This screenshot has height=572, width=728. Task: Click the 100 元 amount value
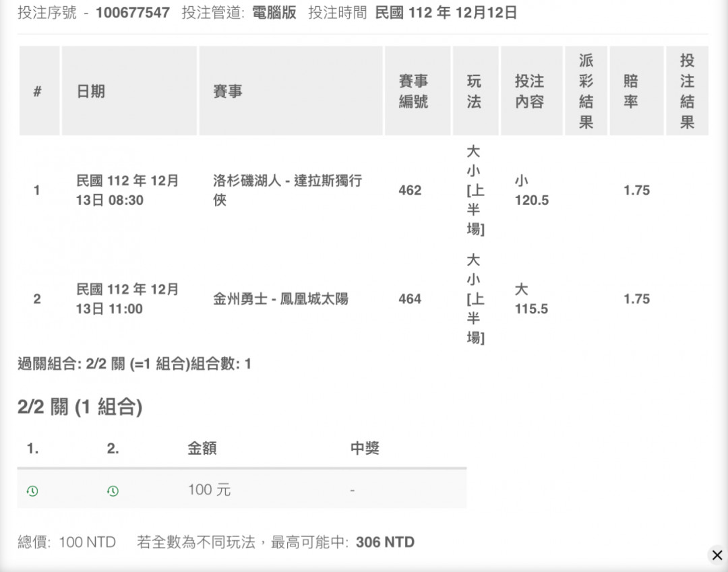210,490
